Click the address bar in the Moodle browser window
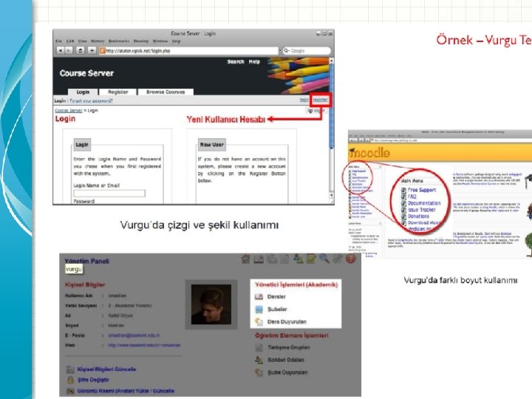 click(x=451, y=140)
